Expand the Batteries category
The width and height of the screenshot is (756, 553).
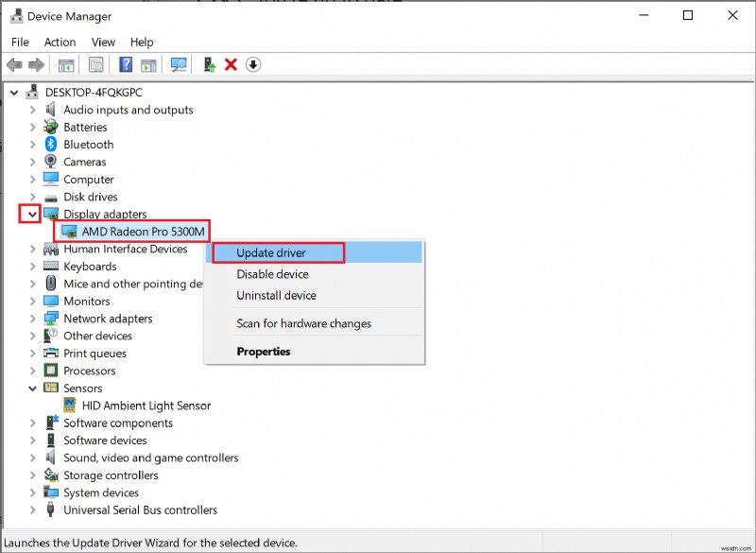[33, 128]
